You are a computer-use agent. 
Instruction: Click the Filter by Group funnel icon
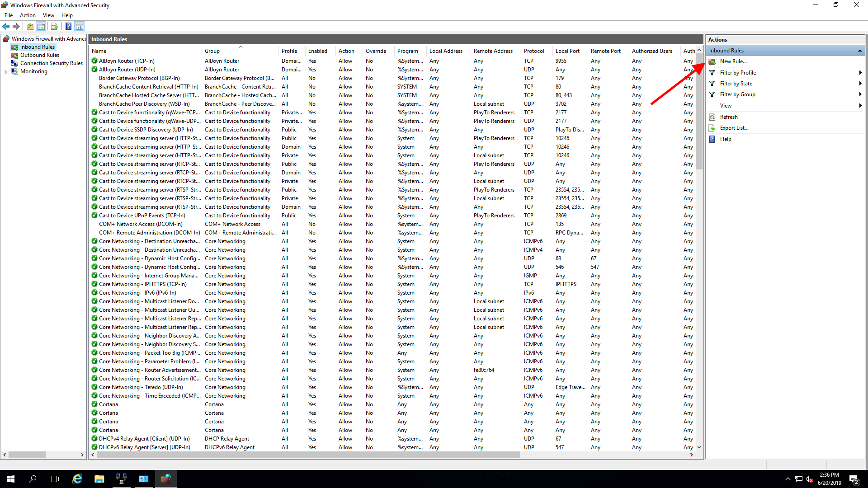click(712, 94)
